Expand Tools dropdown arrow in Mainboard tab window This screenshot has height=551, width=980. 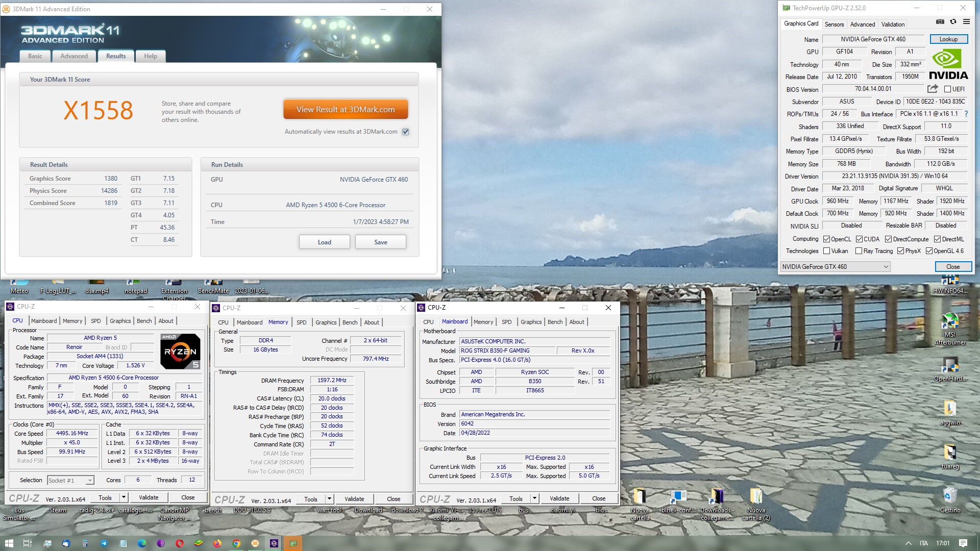[534, 498]
